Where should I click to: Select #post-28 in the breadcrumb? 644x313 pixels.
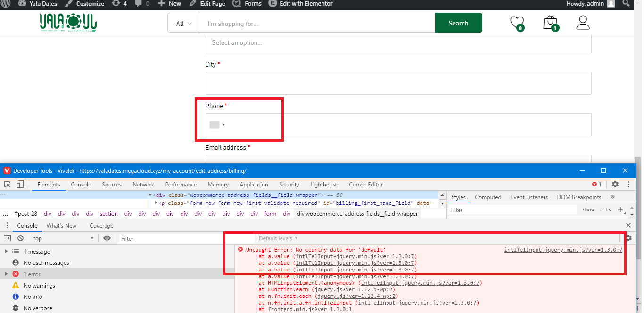(x=26, y=214)
